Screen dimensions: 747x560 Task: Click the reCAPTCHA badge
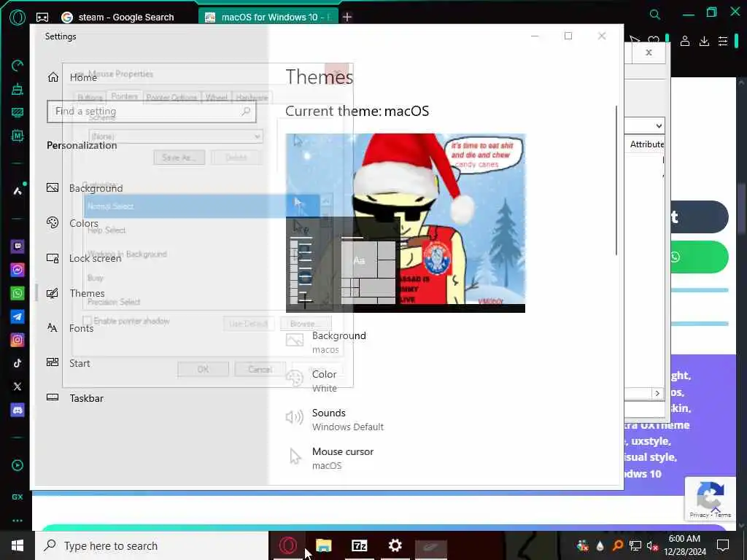pyautogui.click(x=711, y=499)
